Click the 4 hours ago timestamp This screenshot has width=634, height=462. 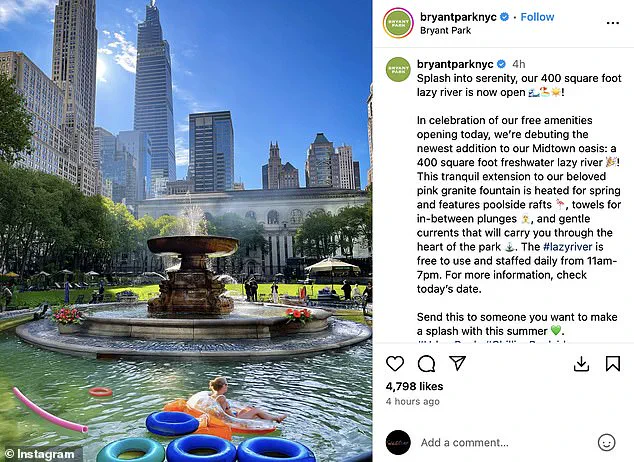tap(412, 401)
